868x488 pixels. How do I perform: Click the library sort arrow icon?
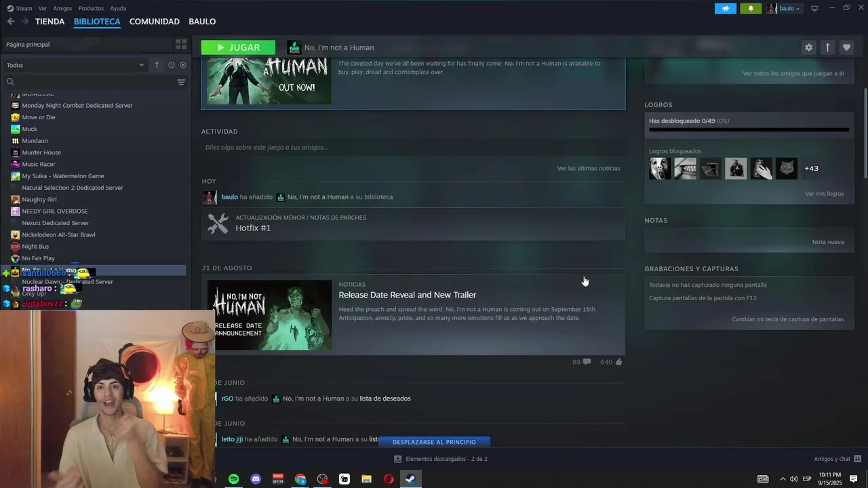click(157, 65)
